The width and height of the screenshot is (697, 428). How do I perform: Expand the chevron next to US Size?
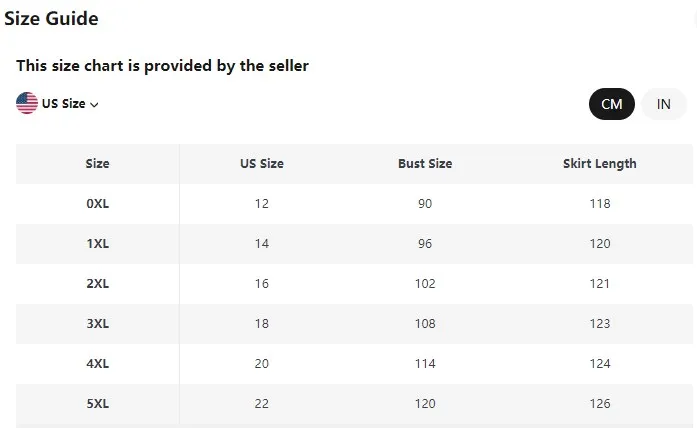[x=95, y=105]
